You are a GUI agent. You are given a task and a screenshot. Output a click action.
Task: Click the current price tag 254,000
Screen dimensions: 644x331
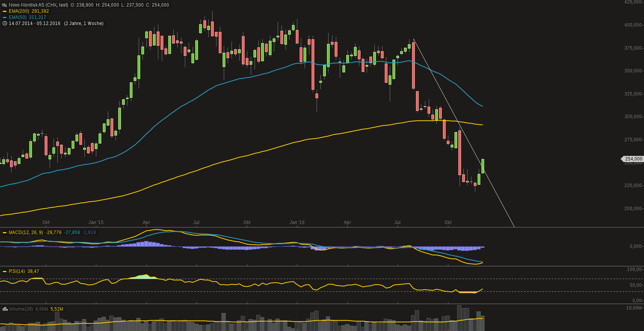633,159
